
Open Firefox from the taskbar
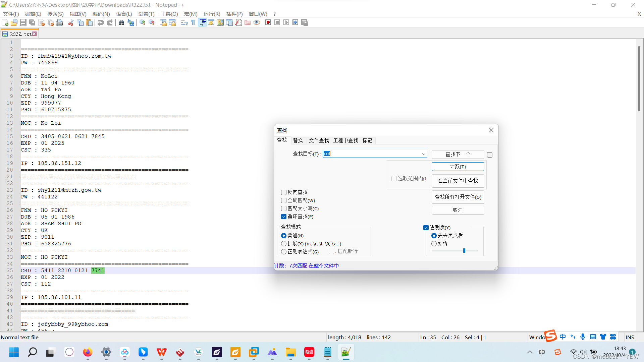click(88, 352)
